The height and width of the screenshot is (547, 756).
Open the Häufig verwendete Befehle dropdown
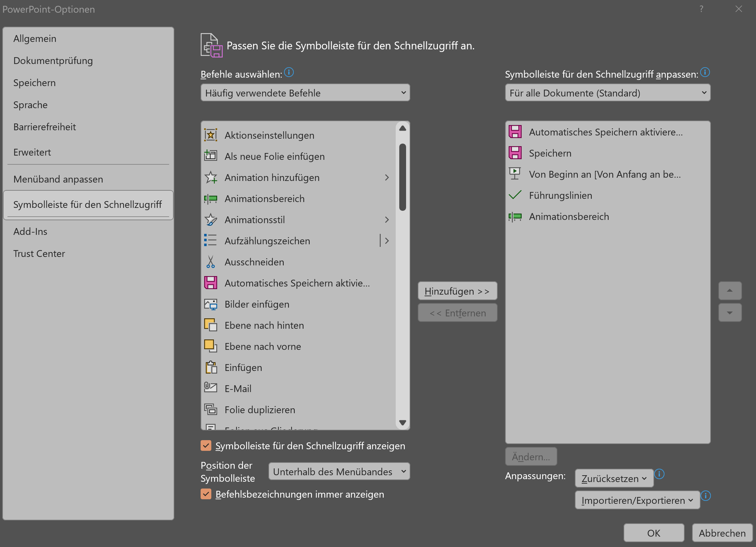(305, 93)
